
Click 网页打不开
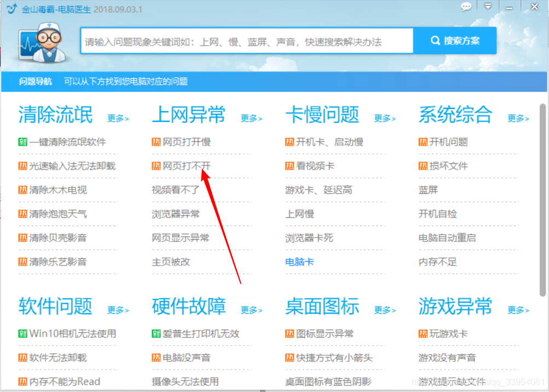187,166
